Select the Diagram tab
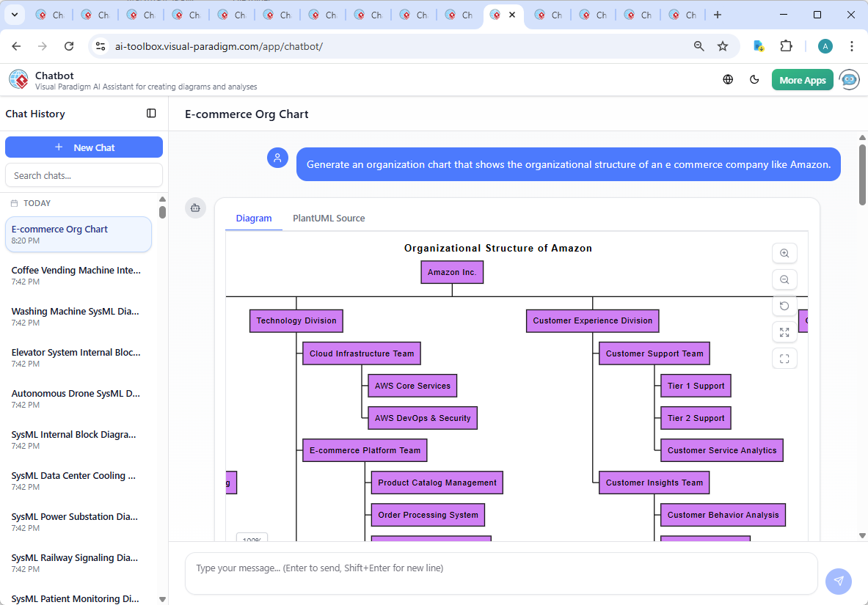This screenshot has width=868, height=605. pyautogui.click(x=254, y=218)
